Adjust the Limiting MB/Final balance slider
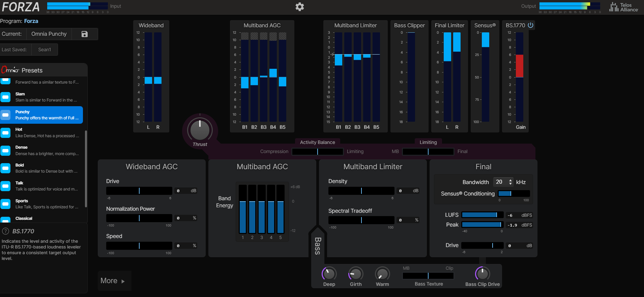Image resolution: width=644 pixels, height=297 pixels. pyautogui.click(x=428, y=152)
